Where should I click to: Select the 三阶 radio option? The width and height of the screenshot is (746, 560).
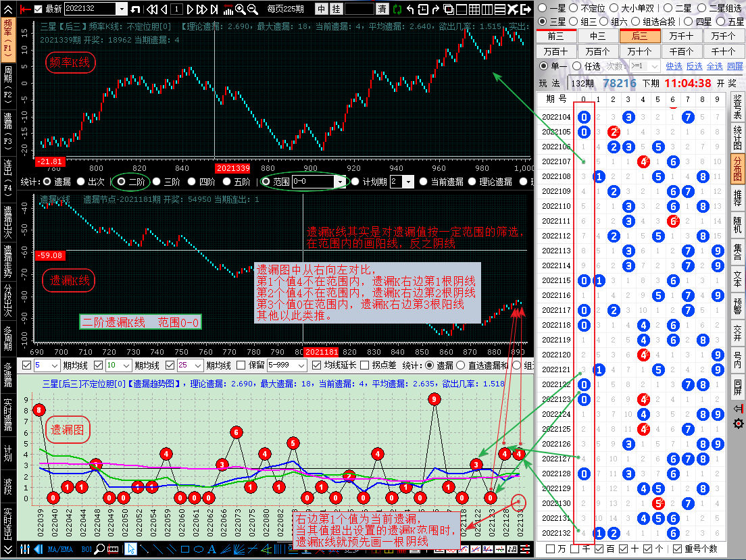(157, 182)
